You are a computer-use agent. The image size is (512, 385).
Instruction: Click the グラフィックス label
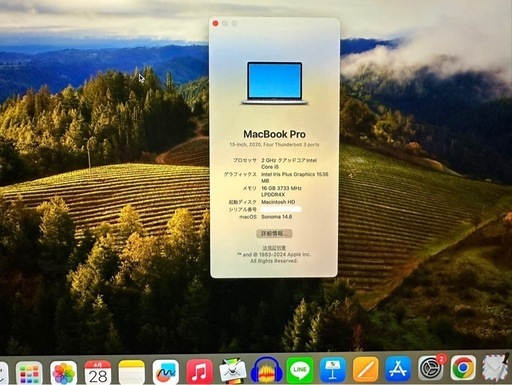point(240,174)
